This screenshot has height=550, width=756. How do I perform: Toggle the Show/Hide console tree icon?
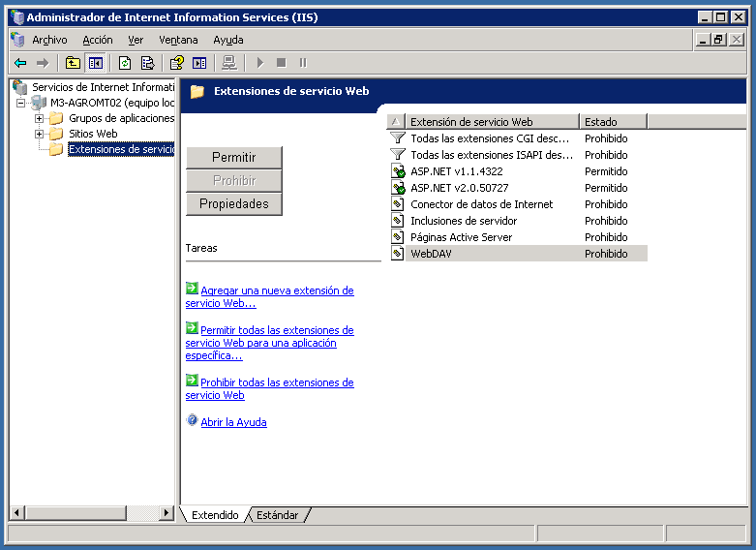(96, 63)
